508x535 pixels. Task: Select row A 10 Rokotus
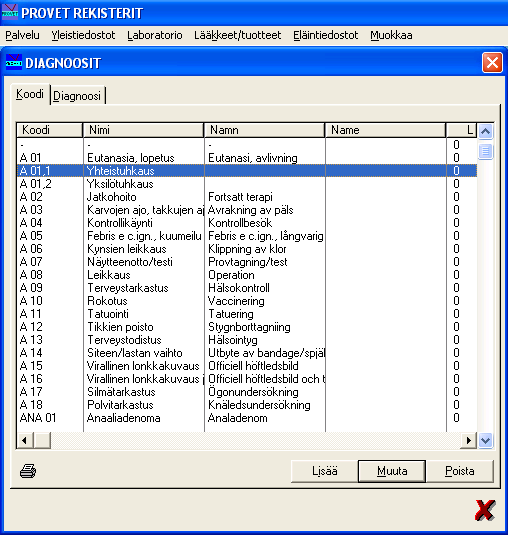click(247, 301)
